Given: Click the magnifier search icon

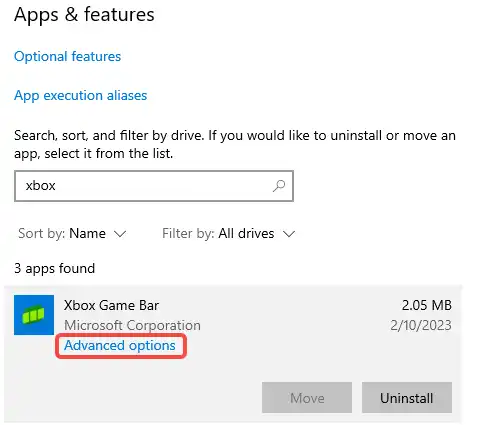Looking at the screenshot, I should tap(279, 186).
